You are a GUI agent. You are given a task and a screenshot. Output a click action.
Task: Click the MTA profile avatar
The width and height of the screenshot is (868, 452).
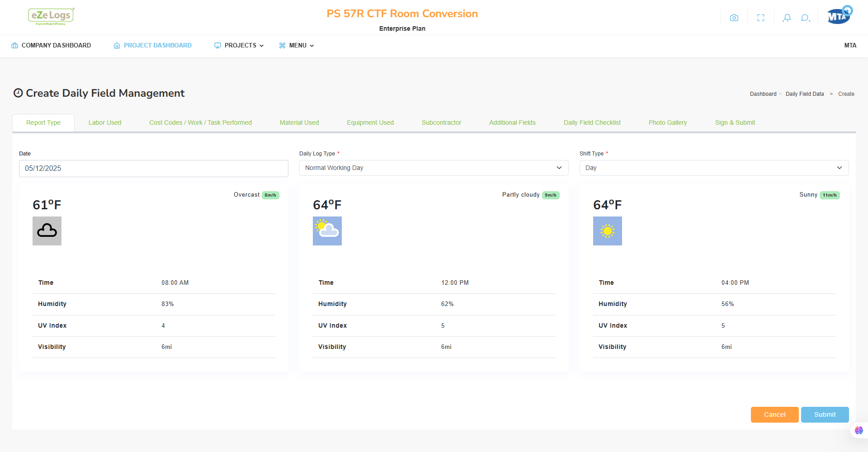[840, 15]
